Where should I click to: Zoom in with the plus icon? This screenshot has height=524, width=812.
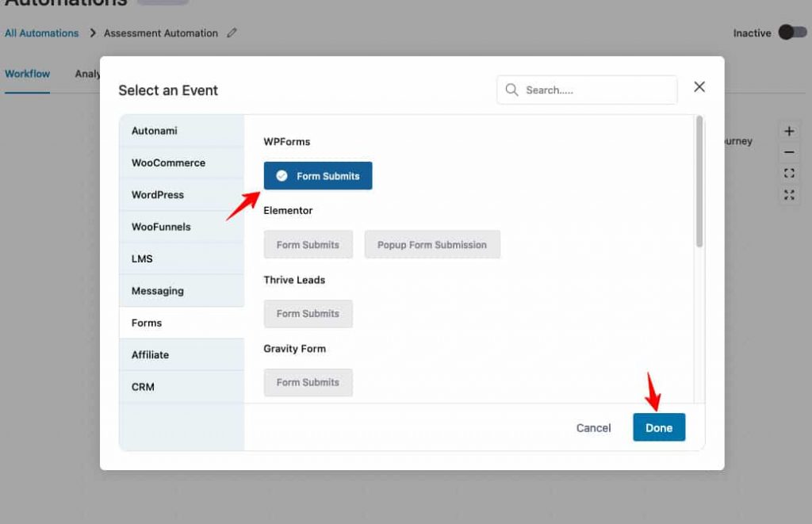point(789,131)
